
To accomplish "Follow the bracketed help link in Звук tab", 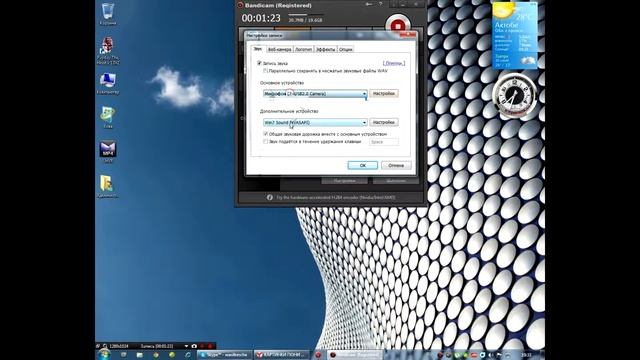I will pos(394,63).
